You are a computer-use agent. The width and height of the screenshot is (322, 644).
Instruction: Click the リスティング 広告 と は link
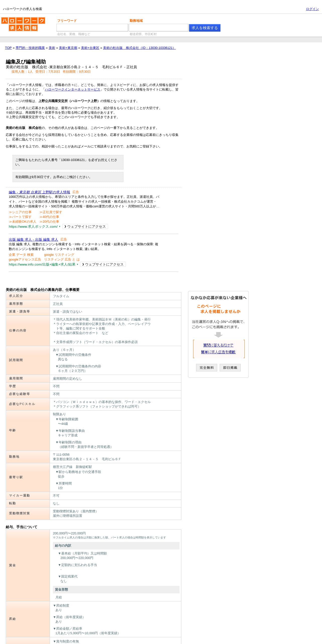coord(62,260)
